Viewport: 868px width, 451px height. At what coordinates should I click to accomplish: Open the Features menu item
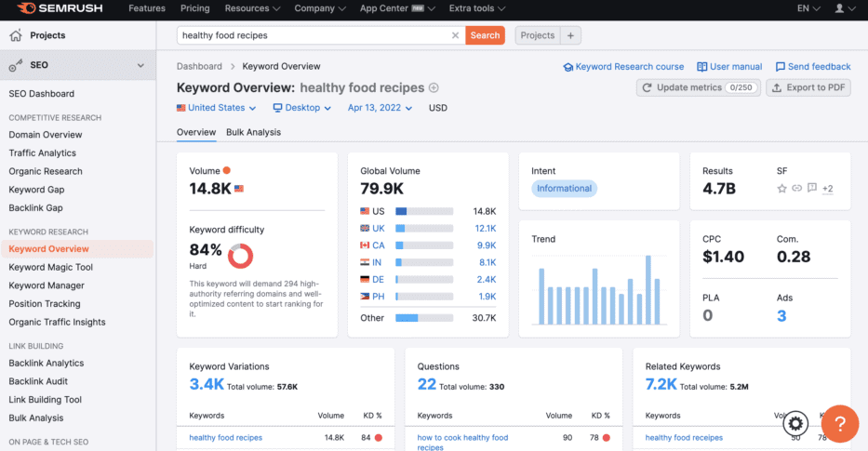[147, 8]
